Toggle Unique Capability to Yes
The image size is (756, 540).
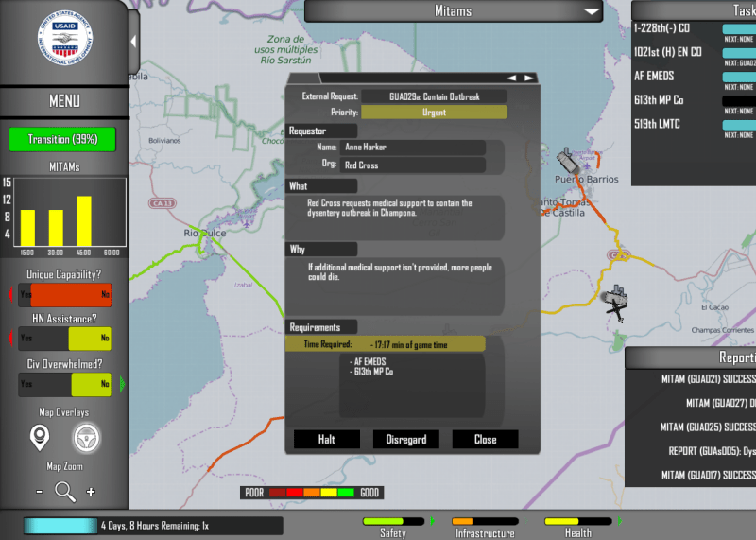point(26,295)
